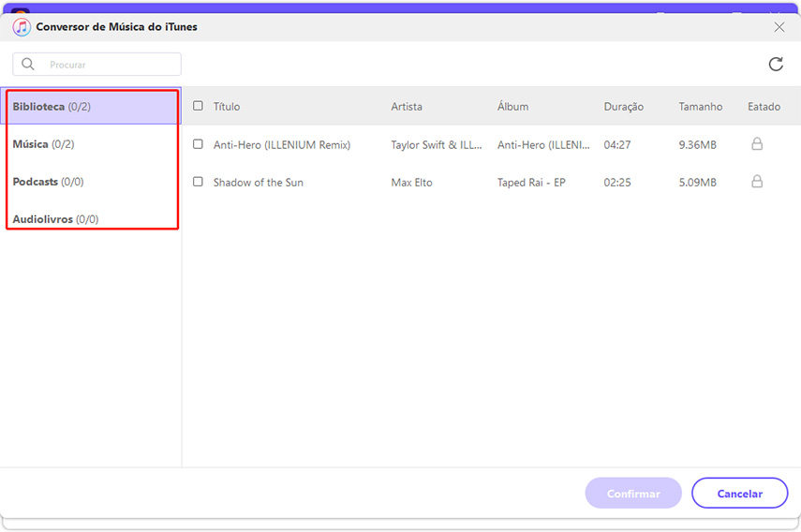The height and width of the screenshot is (532, 801).
Task: Open the Audiolivros category
Action: pyautogui.click(x=91, y=219)
